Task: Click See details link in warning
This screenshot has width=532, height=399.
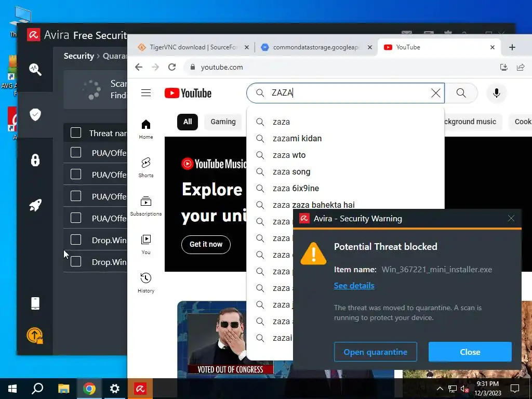Action: 354,286
